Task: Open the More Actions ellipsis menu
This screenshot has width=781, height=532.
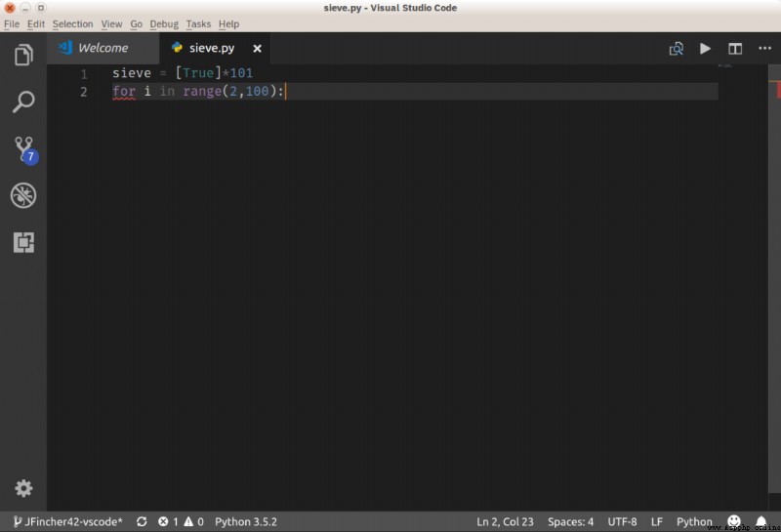Action: point(764,48)
